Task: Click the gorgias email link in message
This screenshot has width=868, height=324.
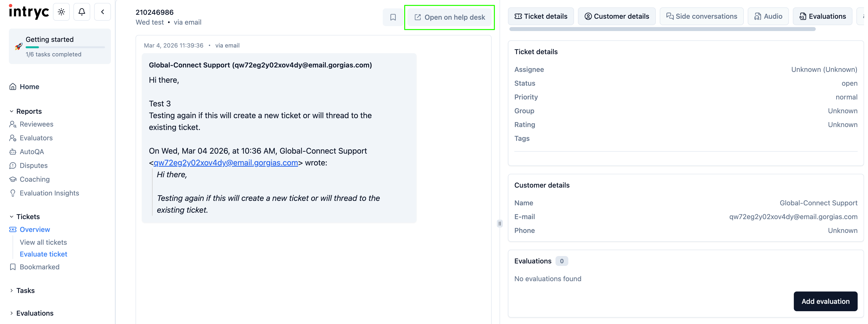Action: pos(226,163)
